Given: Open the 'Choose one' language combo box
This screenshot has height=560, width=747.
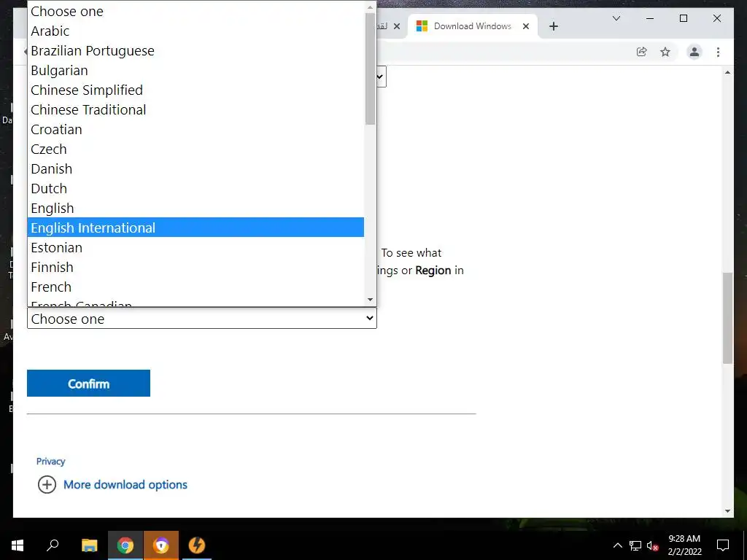Looking at the screenshot, I should tap(202, 319).
